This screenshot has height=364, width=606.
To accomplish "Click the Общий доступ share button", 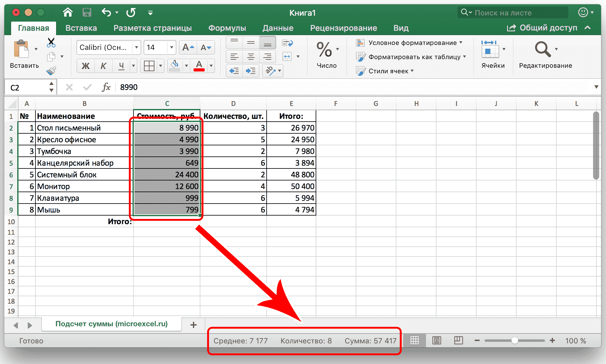I will 543,28.
